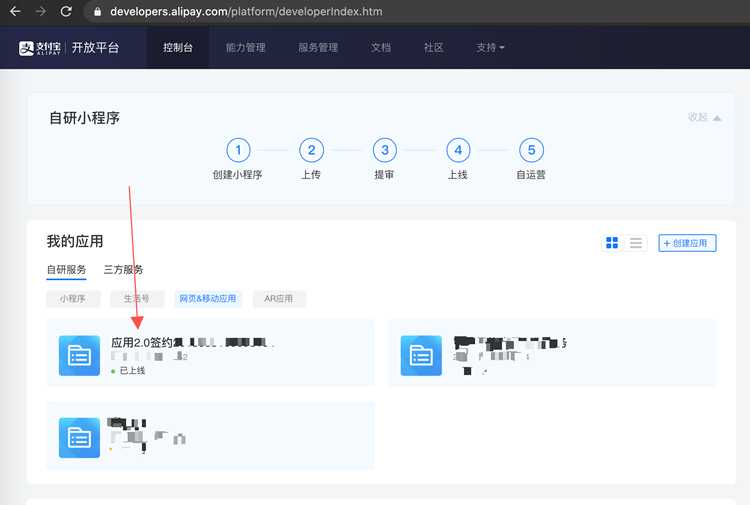Select the 小程序 filter chip
750x505 pixels.
tap(73, 298)
